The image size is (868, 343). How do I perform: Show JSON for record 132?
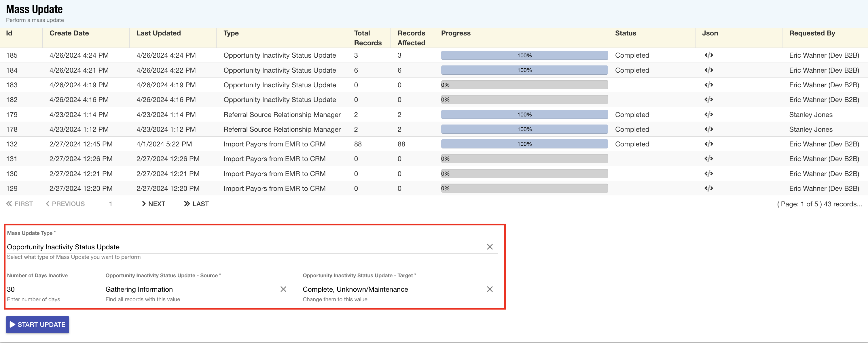(709, 144)
